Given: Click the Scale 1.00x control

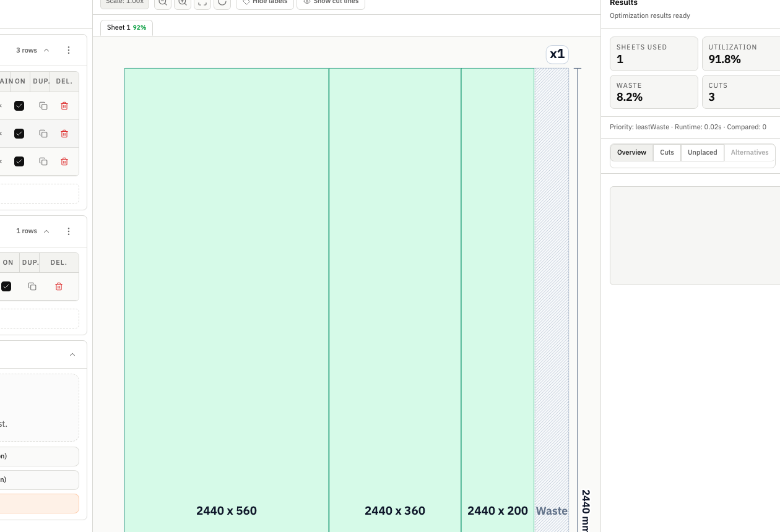Looking at the screenshot, I should point(124,3).
